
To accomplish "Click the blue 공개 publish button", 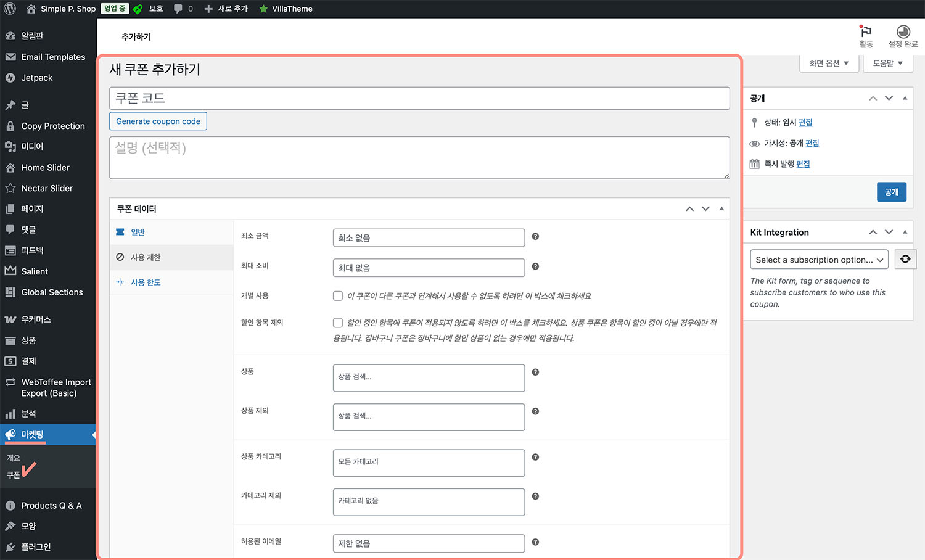I will (892, 192).
